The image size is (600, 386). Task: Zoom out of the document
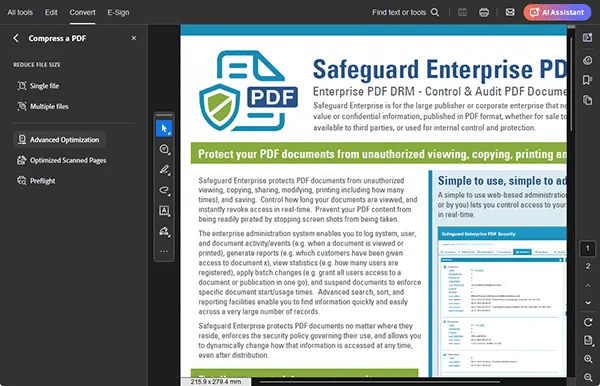pyautogui.click(x=588, y=378)
